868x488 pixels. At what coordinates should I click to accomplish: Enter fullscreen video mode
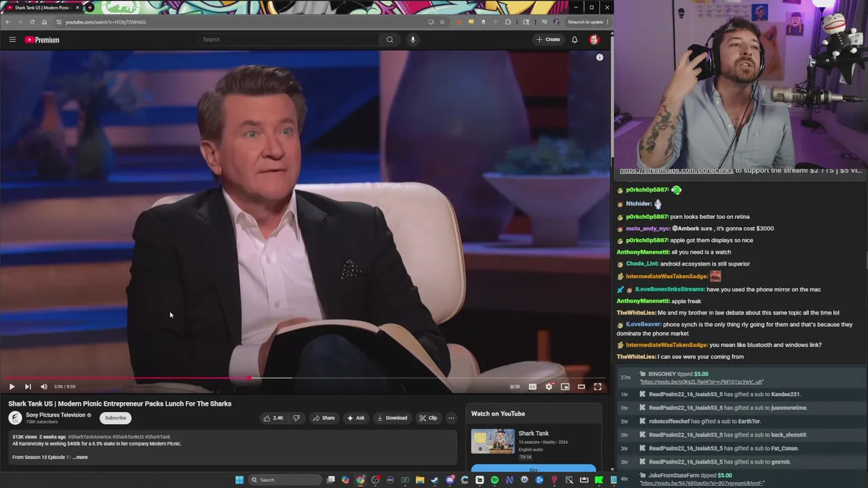tap(597, 386)
